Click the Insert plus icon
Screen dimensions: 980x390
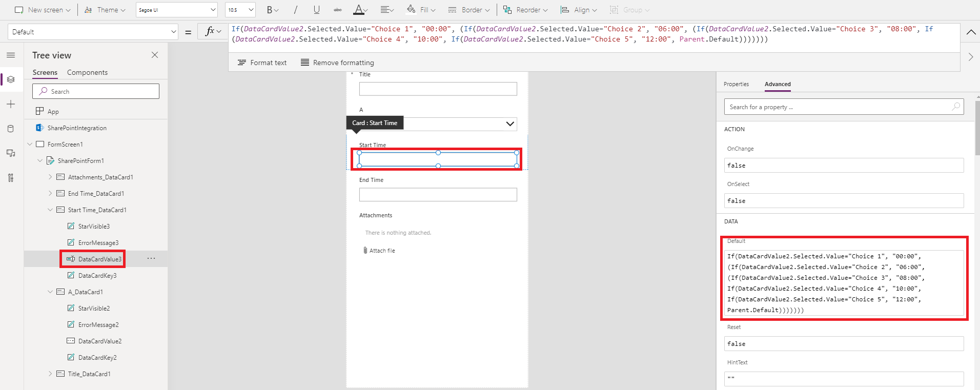click(x=11, y=104)
